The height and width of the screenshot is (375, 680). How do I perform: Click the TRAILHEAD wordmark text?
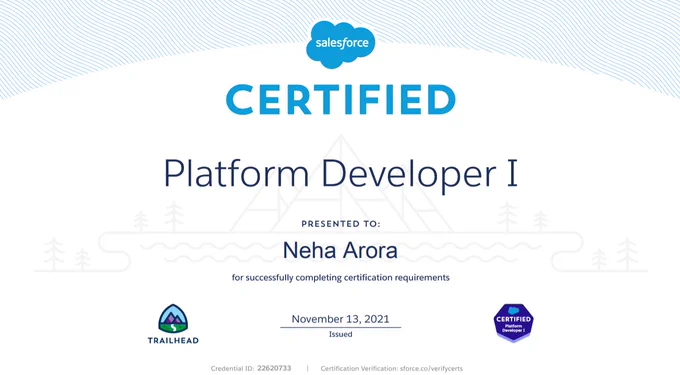click(x=173, y=340)
